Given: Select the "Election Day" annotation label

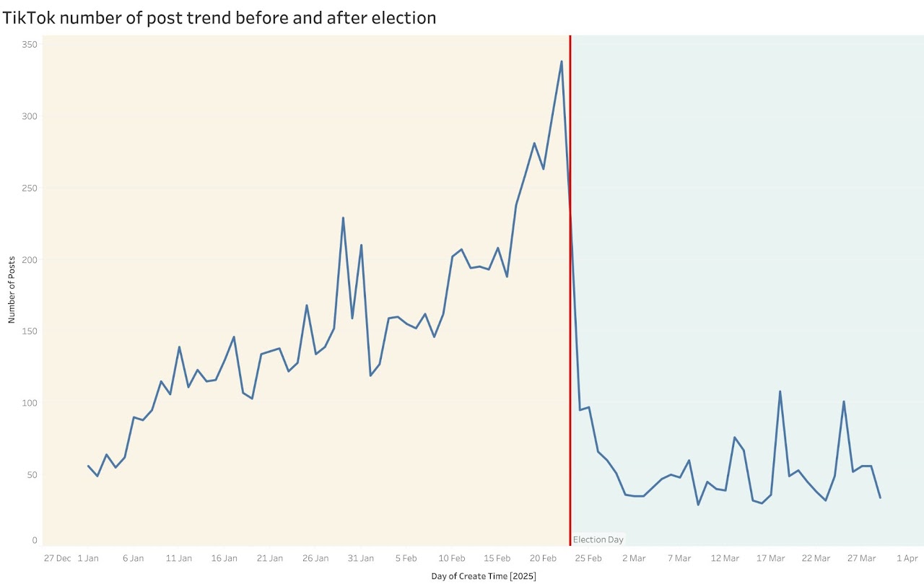Looking at the screenshot, I should pos(598,539).
